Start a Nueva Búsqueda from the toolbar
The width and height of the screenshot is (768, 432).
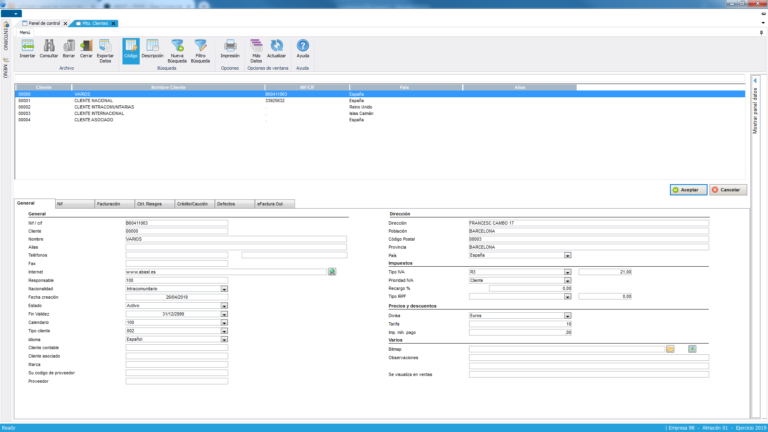pyautogui.click(x=177, y=47)
